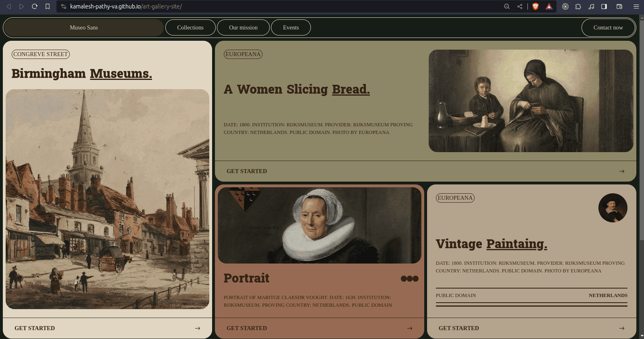Click the PUBLIC DOMAIN label
The height and width of the screenshot is (339, 644).
[456, 295]
